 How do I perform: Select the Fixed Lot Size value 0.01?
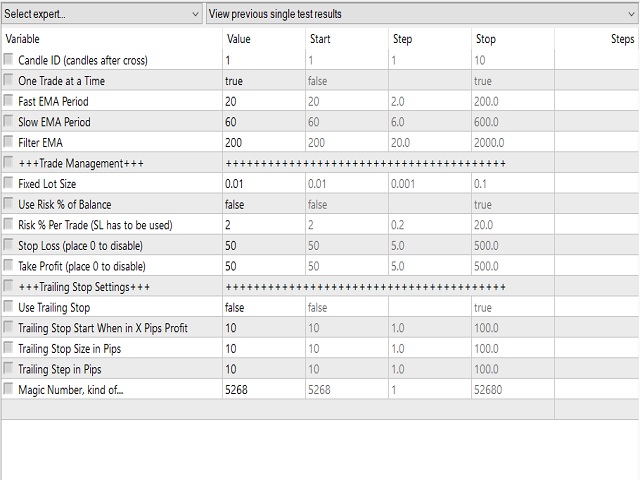[264, 184]
